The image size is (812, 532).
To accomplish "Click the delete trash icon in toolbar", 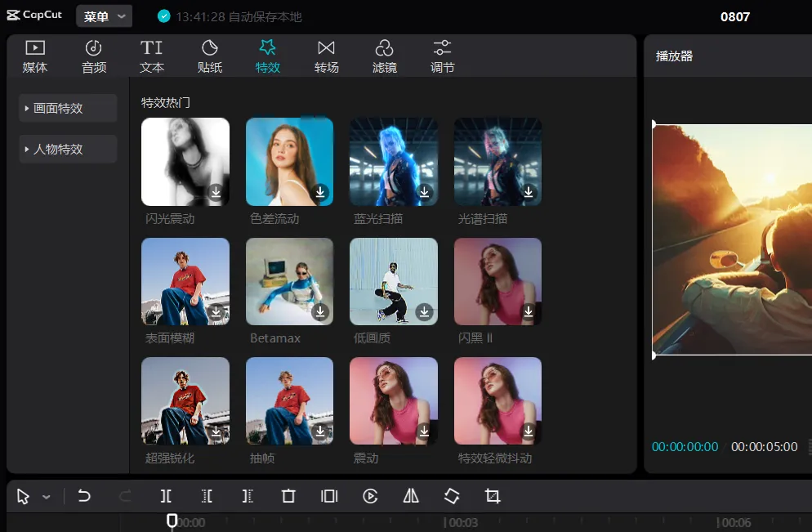I will click(x=288, y=496).
